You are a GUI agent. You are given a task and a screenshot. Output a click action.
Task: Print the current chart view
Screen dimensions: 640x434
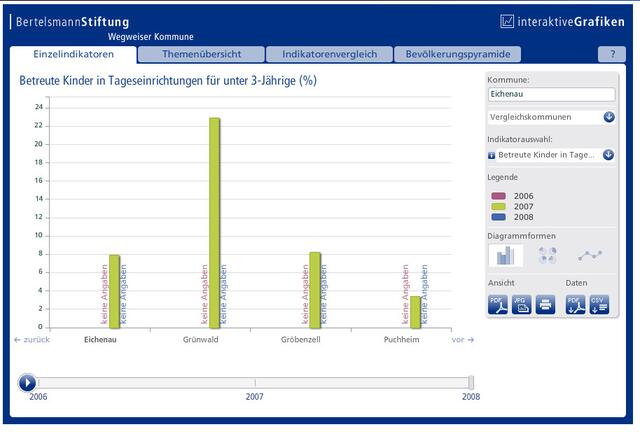point(545,305)
